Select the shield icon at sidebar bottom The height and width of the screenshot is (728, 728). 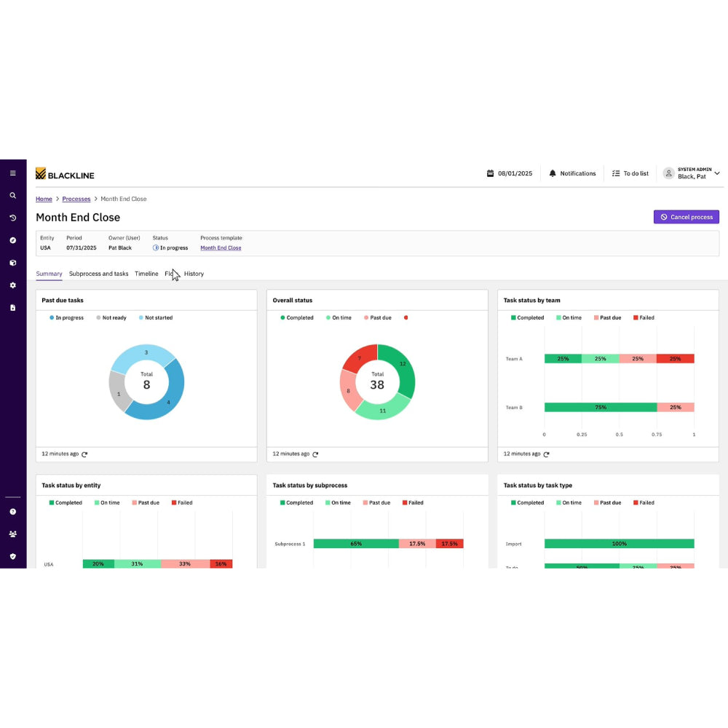12,555
